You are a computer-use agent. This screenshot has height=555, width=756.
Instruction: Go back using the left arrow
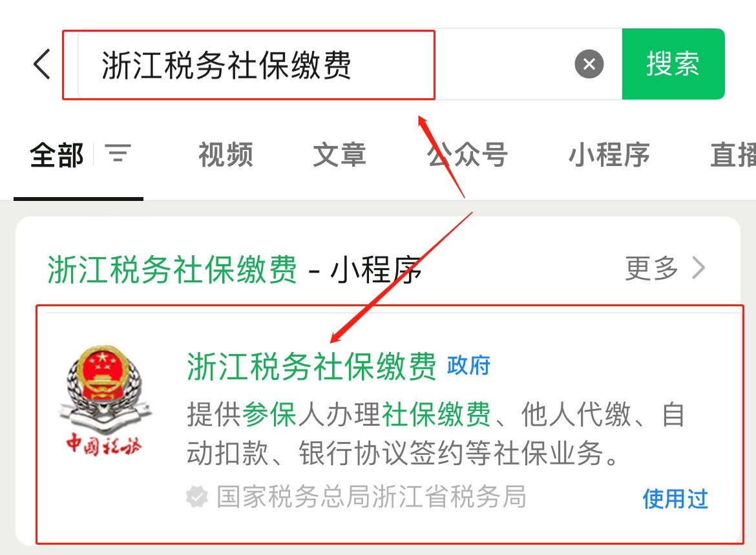42,64
